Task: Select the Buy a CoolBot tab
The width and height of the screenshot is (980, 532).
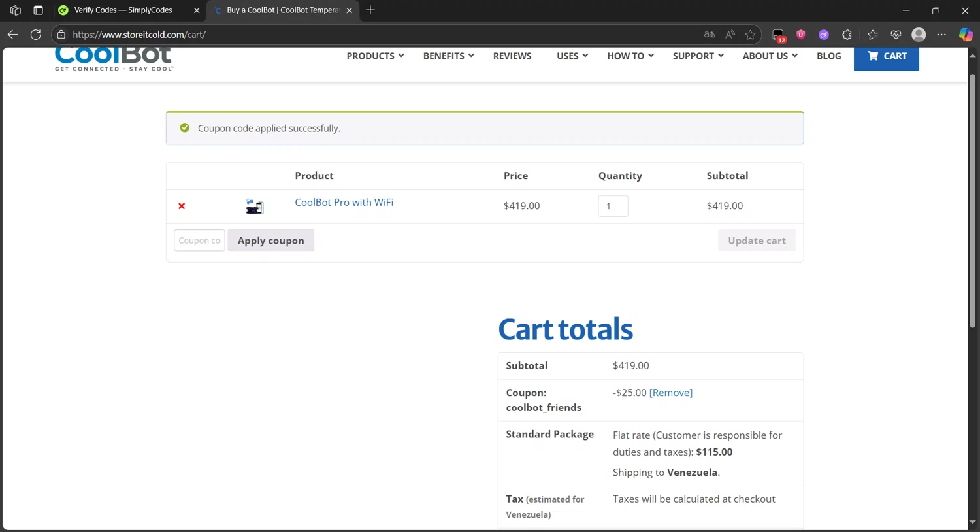Action: pyautogui.click(x=282, y=10)
